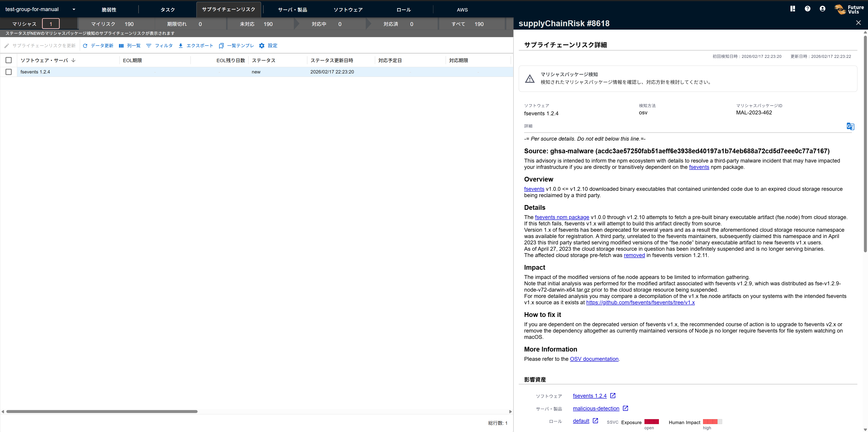This screenshot has width=868, height=432.
Task: Check the select-all header checkbox
Action: (9, 60)
